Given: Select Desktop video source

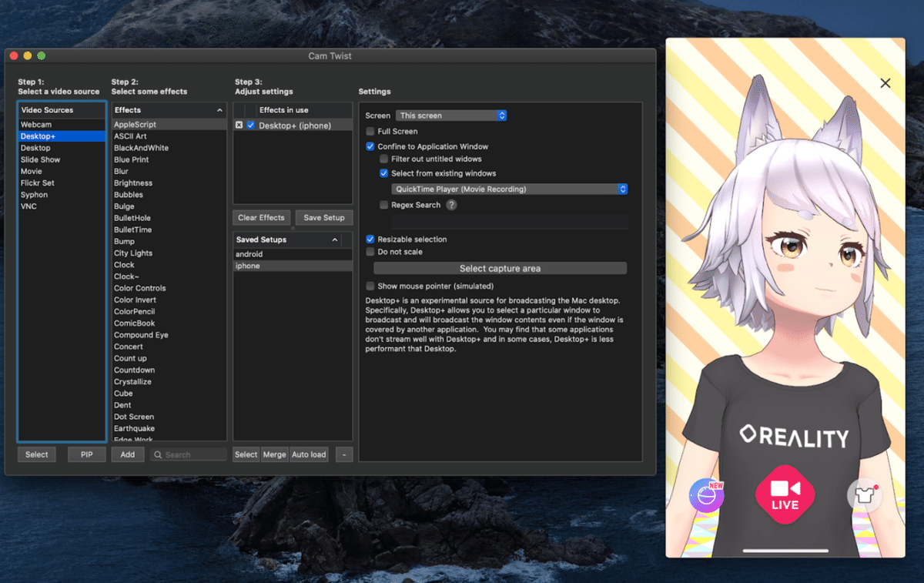Looking at the screenshot, I should [62, 148].
